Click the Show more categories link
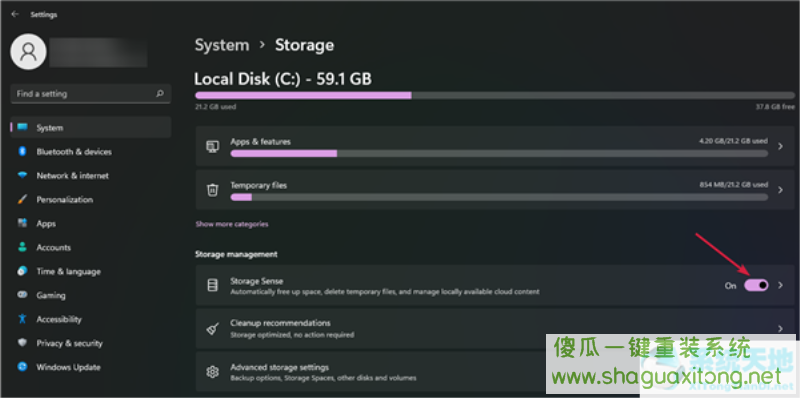The width and height of the screenshot is (800, 398). 232,224
